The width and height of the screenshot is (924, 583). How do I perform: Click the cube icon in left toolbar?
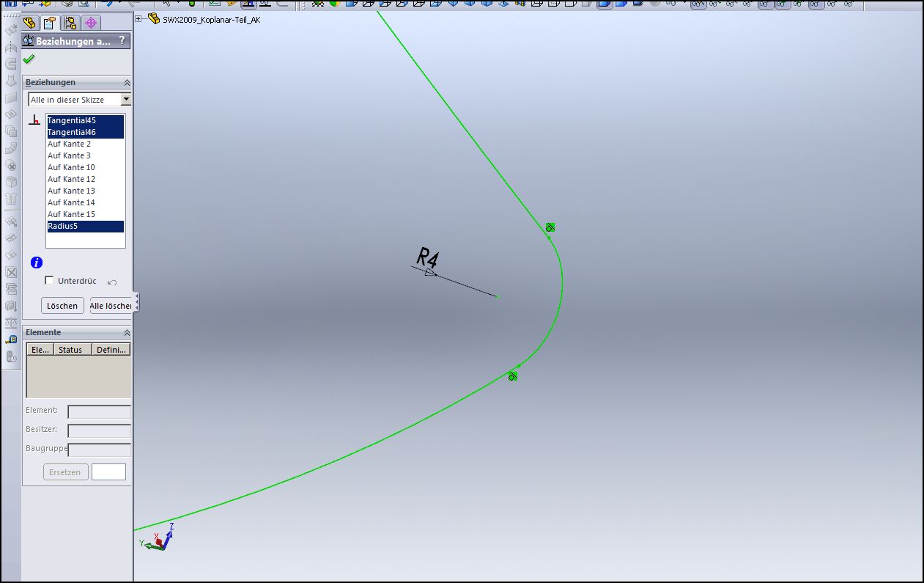(x=11, y=182)
